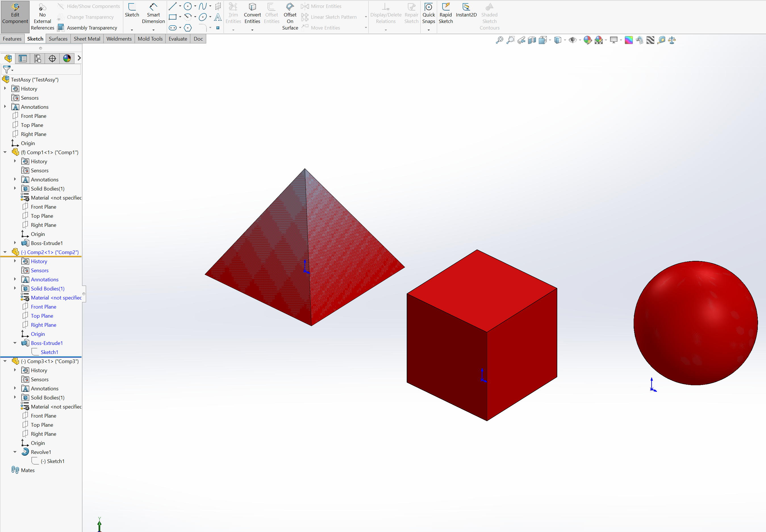766x532 pixels.
Task: Expand Comp1 Boss-Extrude1 feature
Action: click(15, 243)
